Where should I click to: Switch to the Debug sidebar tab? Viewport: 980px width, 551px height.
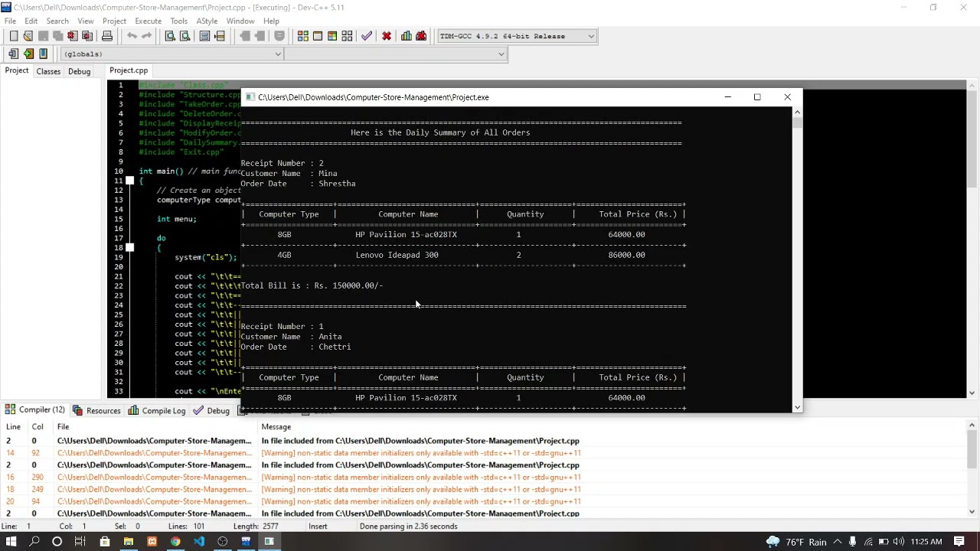click(x=79, y=71)
